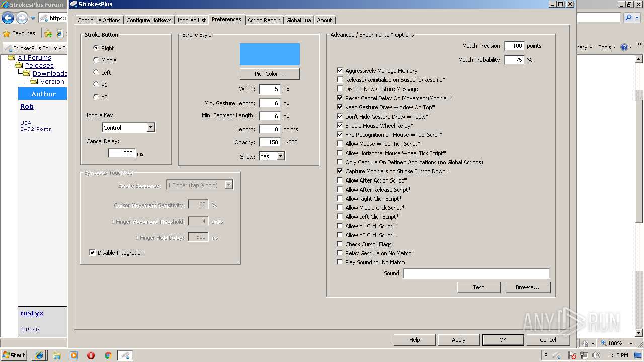The width and height of the screenshot is (644, 362).
Task: Open the help icon dropdown arrow
Action: (631, 48)
